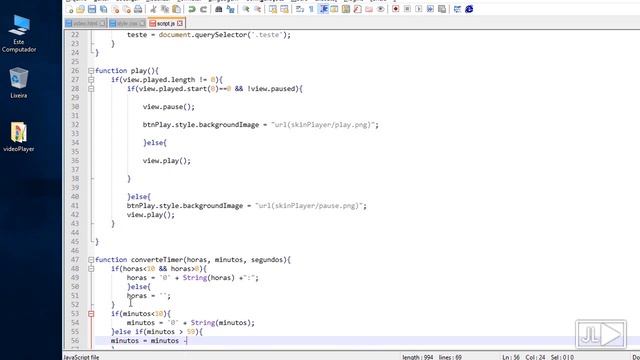
Task: Click the Zoom In magnifier icon
Action: [x=246, y=9]
